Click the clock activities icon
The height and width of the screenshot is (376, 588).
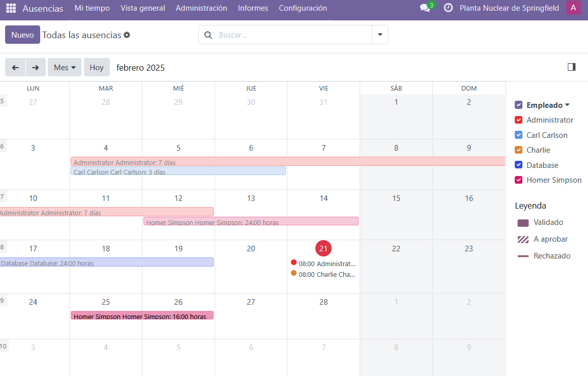[448, 8]
